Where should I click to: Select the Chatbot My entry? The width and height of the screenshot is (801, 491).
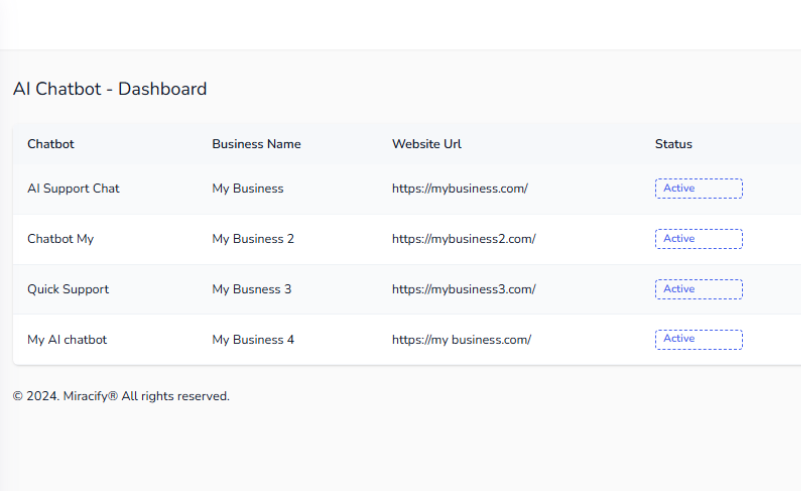(60, 239)
